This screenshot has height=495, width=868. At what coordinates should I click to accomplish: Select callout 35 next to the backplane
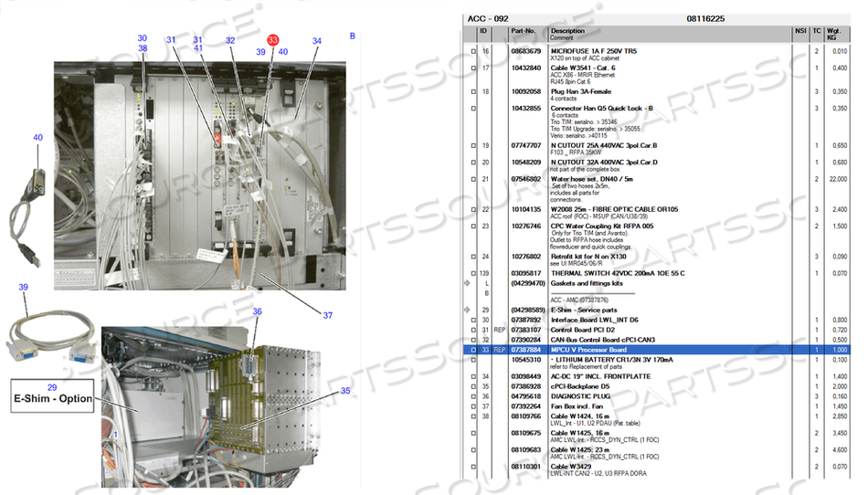[x=344, y=391]
